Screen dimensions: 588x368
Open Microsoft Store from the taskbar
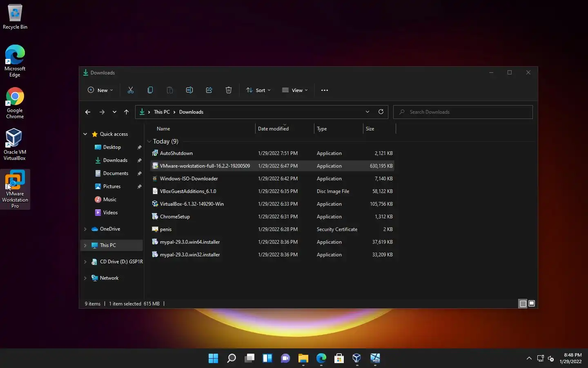click(339, 359)
